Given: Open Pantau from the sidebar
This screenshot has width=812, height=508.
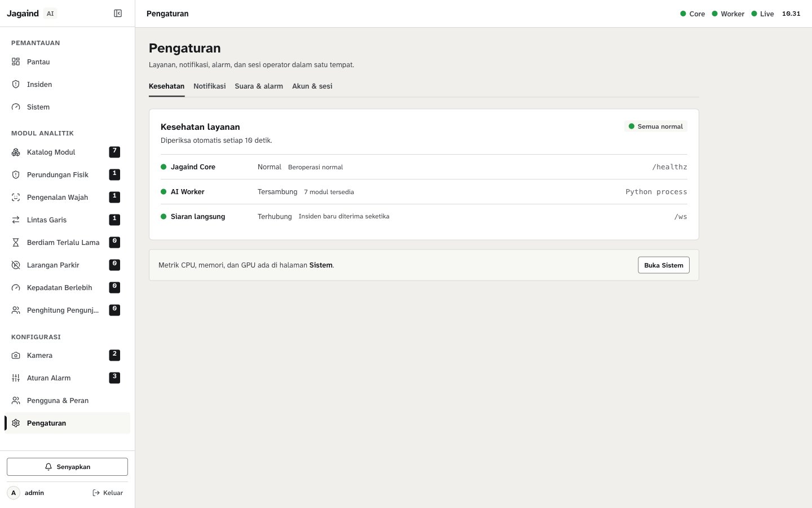Looking at the screenshot, I should (x=67, y=62).
